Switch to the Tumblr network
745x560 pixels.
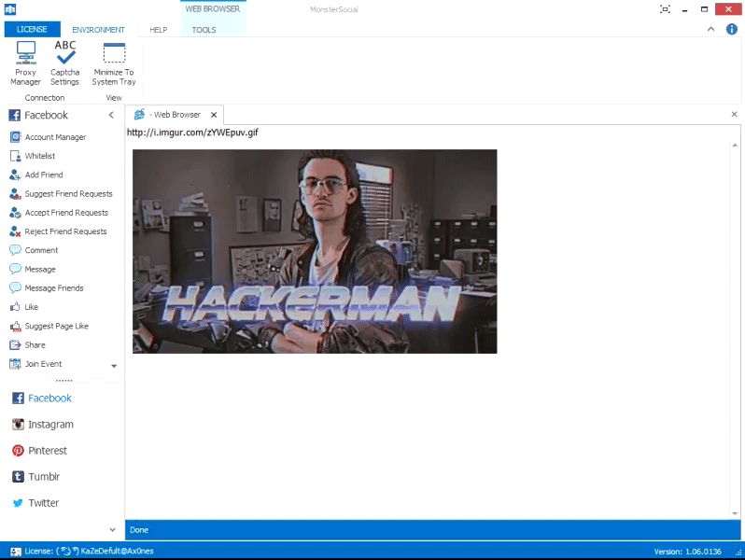(36, 476)
